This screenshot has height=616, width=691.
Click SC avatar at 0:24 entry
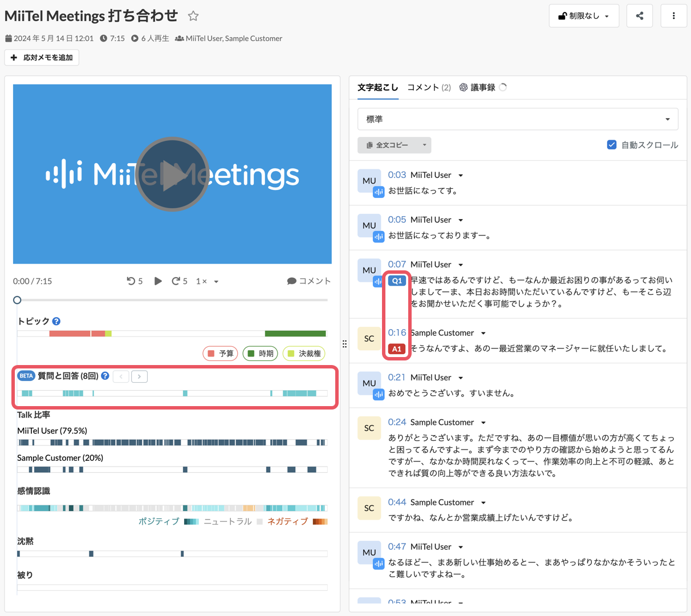(369, 428)
